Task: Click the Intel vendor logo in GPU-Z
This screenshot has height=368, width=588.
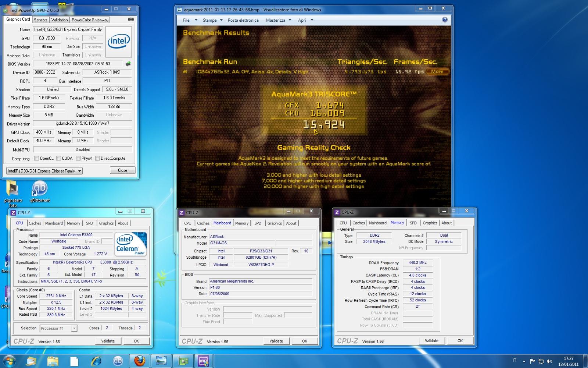Action: 119,42
